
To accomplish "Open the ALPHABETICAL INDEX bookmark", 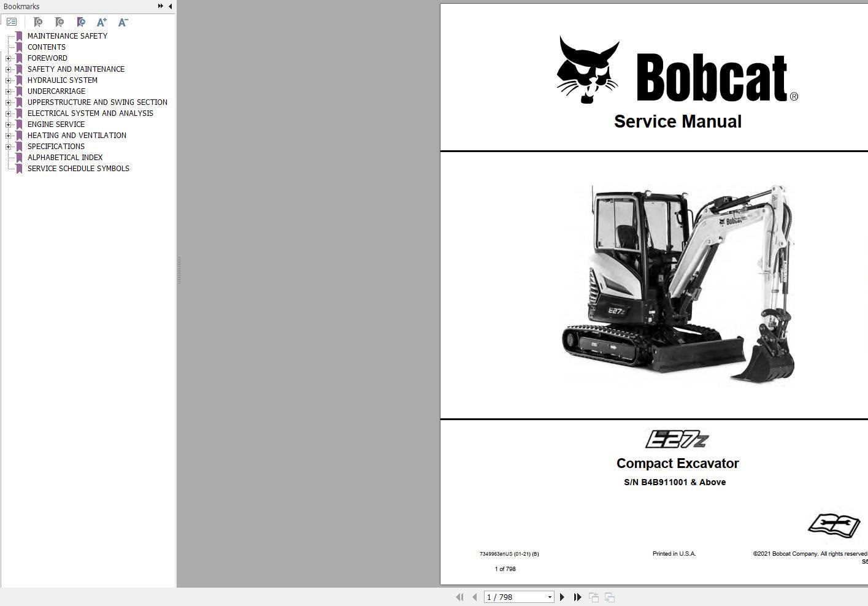I will [65, 158].
